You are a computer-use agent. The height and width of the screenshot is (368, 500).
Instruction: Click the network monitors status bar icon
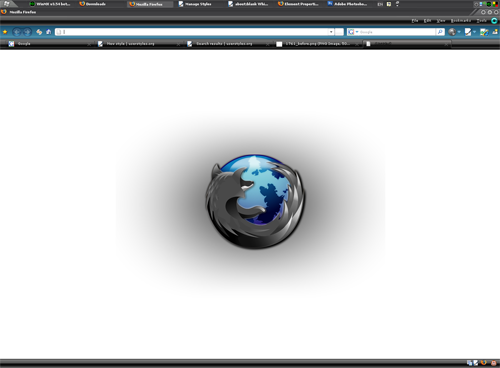[469, 363]
